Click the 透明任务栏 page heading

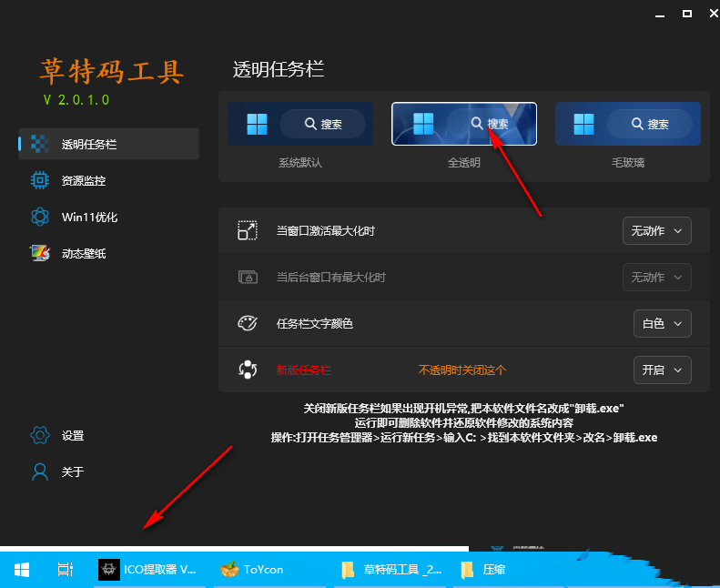tap(279, 69)
